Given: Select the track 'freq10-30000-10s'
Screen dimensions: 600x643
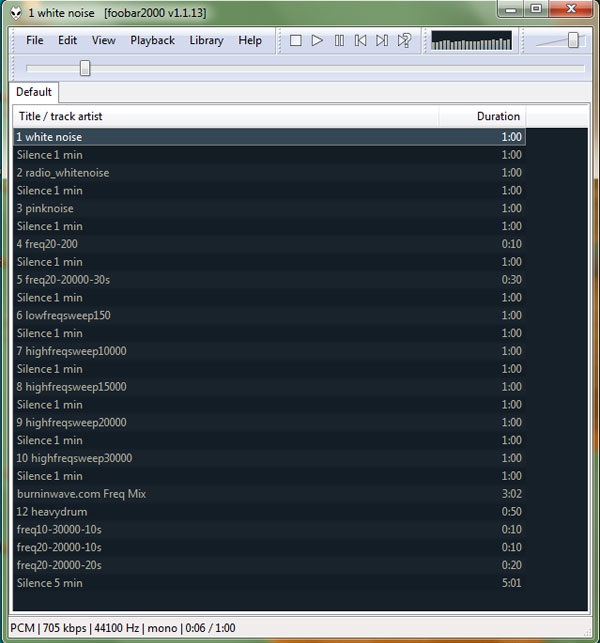Looking at the screenshot, I should coord(269,529).
